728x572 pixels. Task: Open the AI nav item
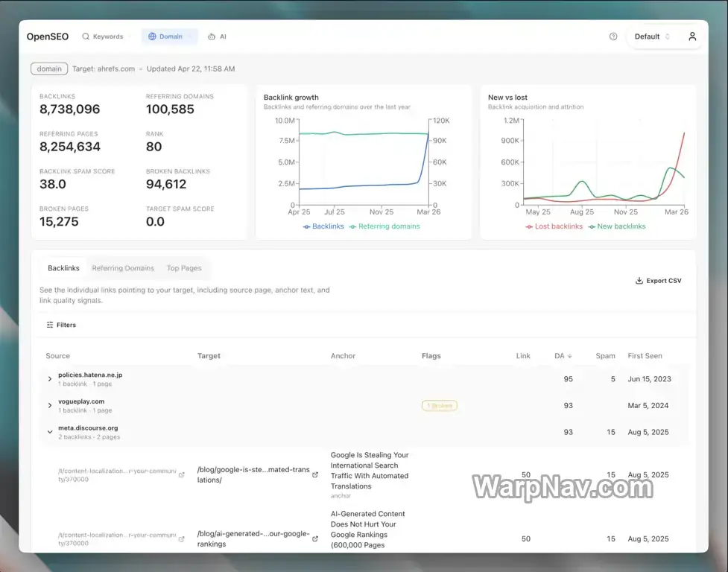(x=217, y=36)
